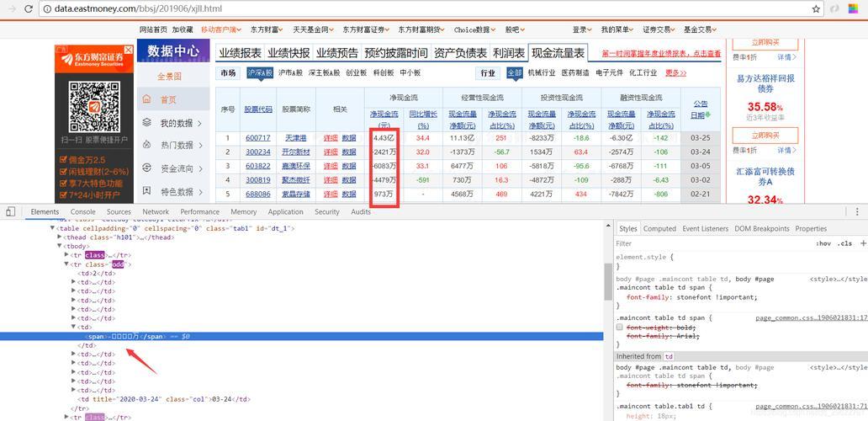Toggle the :hov element state button
This screenshot has height=421, width=868.
(823, 243)
